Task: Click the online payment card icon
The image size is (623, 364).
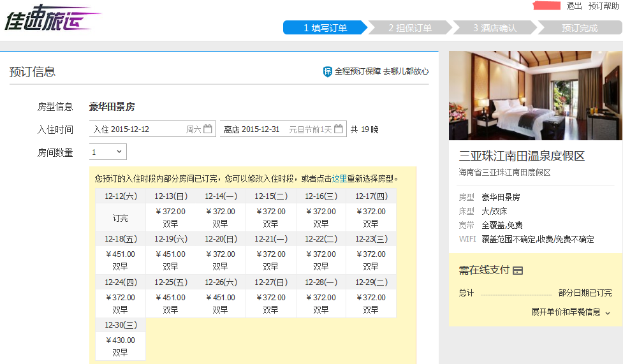Action: tap(518, 271)
